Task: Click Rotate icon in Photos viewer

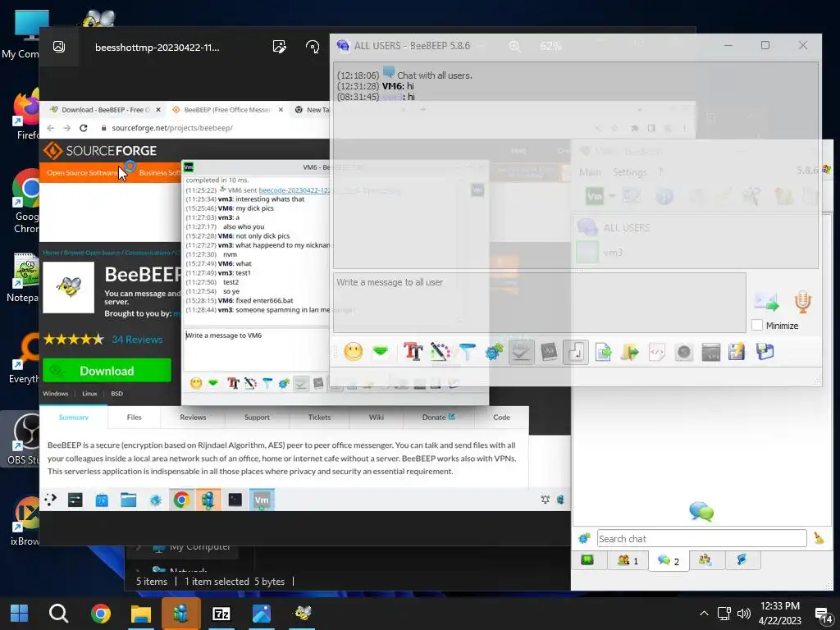Action: (313, 47)
